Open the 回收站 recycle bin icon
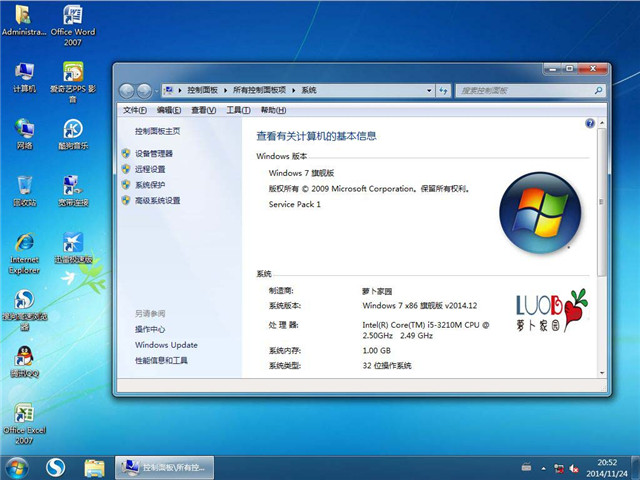Viewport: 640px width, 480px height. 24,191
